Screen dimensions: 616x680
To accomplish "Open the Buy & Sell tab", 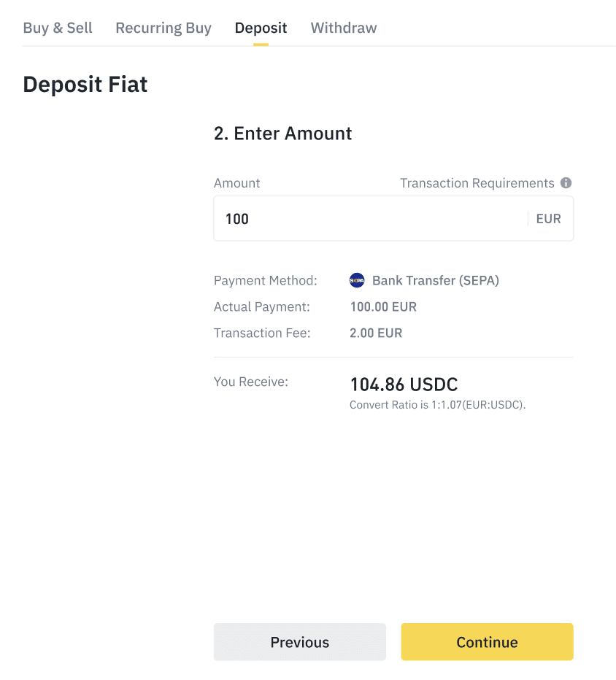I will point(58,28).
